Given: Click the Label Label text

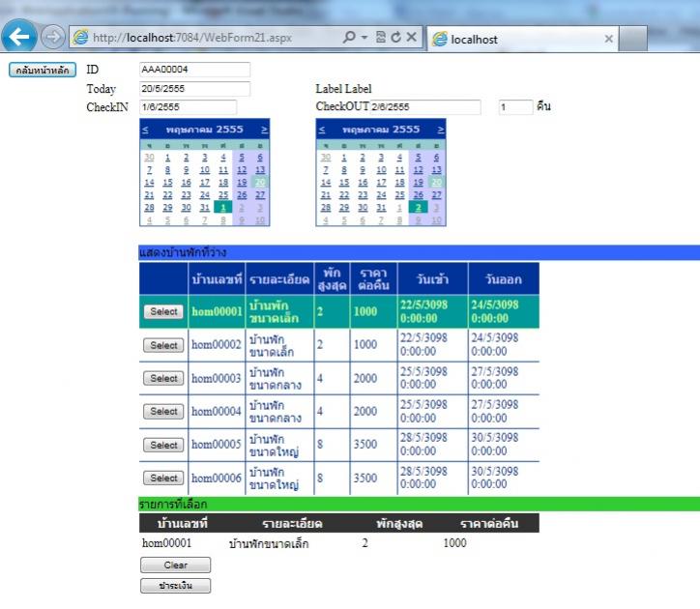Looking at the screenshot, I should click(343, 88).
